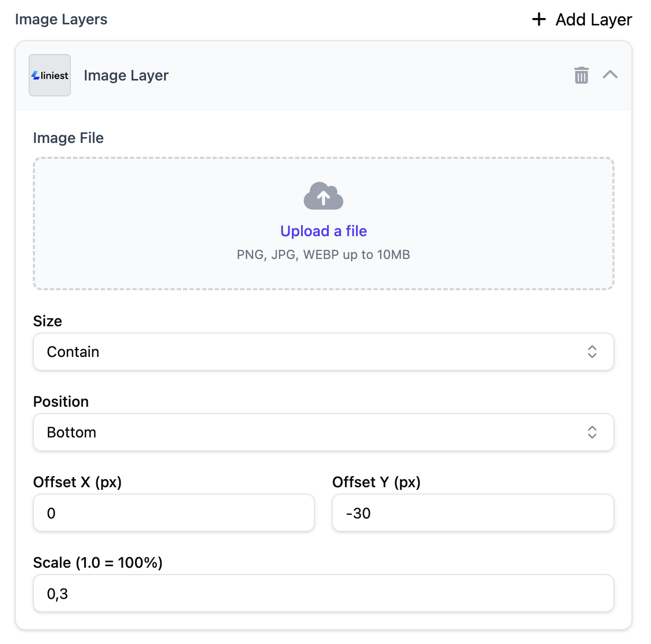Click the Image Layer header title
651x644 pixels.
pyautogui.click(x=126, y=76)
